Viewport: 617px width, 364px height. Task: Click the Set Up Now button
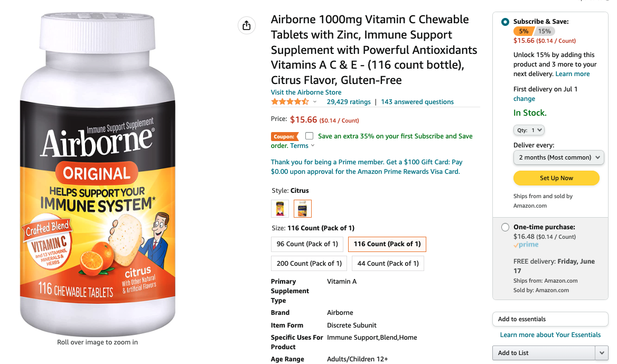(556, 178)
